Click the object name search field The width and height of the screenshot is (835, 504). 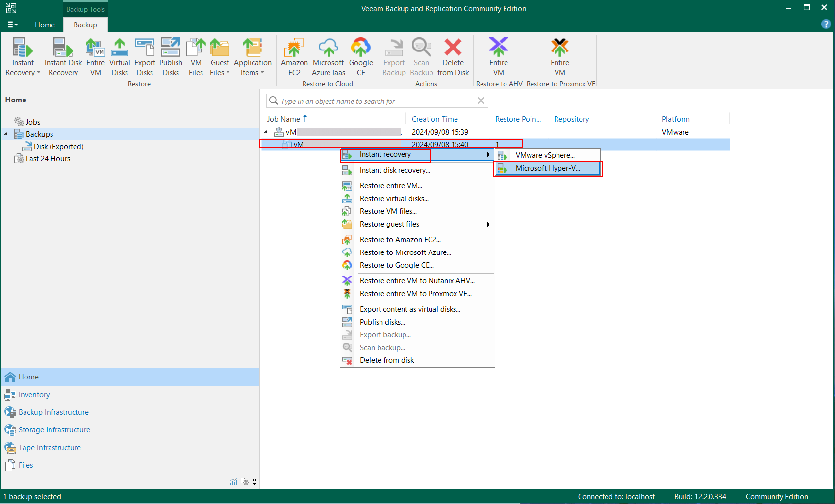pos(377,101)
